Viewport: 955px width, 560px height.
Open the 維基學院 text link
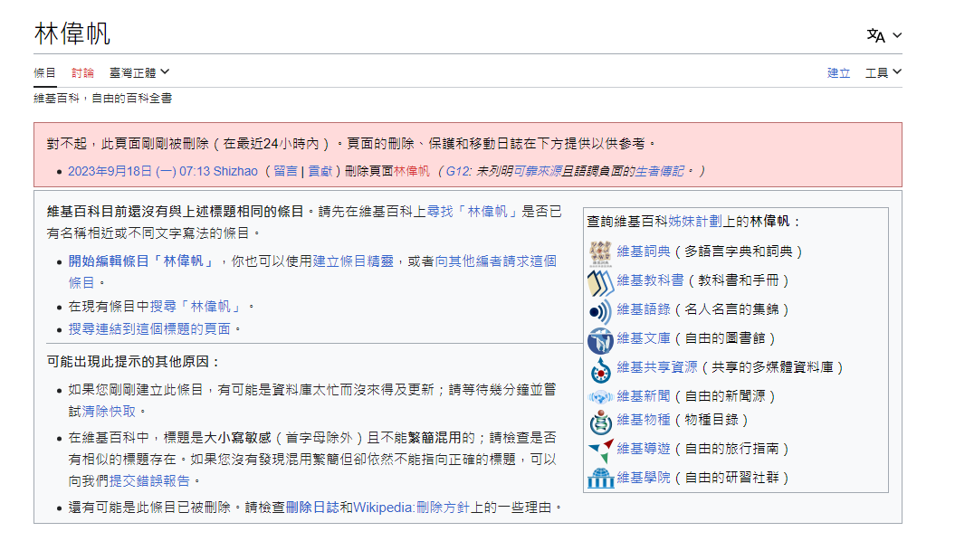[644, 477]
